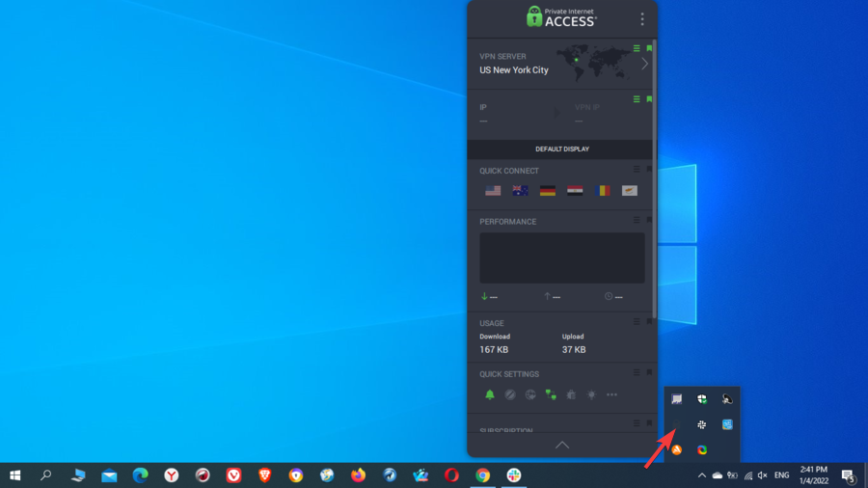
Task: Launch Opera from the Windows taskbar
Action: tap(451, 474)
